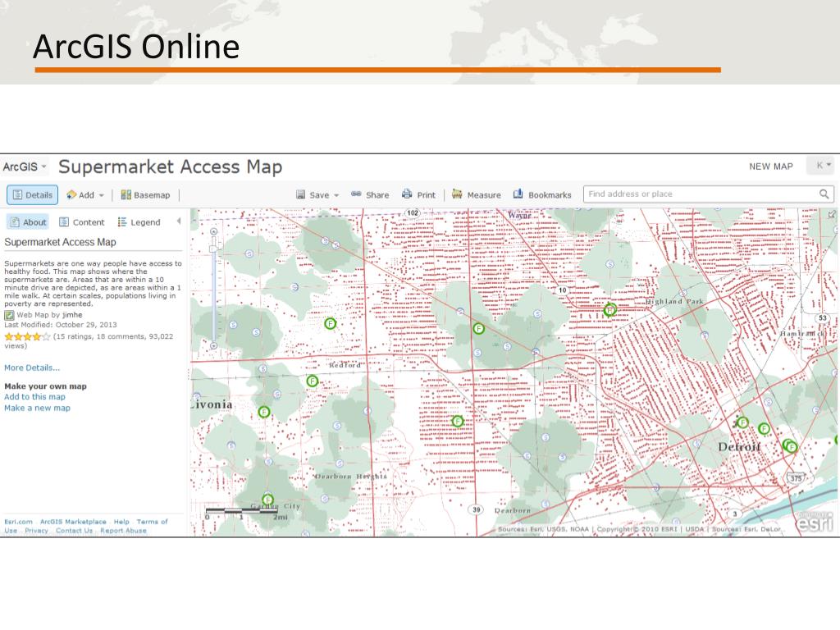The image size is (840, 630).
Task: Open the Bookmarks tool
Action: pos(542,195)
